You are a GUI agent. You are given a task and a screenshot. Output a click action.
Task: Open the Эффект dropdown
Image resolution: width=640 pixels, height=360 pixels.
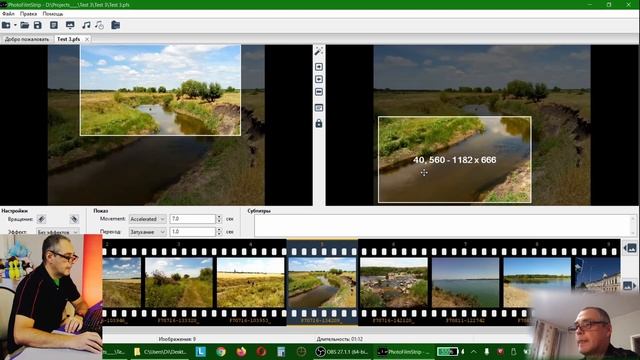[x=58, y=232]
